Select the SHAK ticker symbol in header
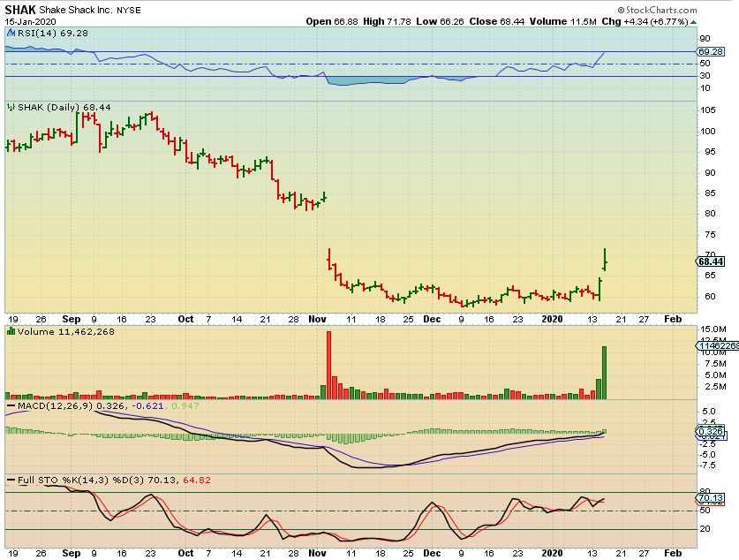The image size is (739, 560). pos(20,8)
